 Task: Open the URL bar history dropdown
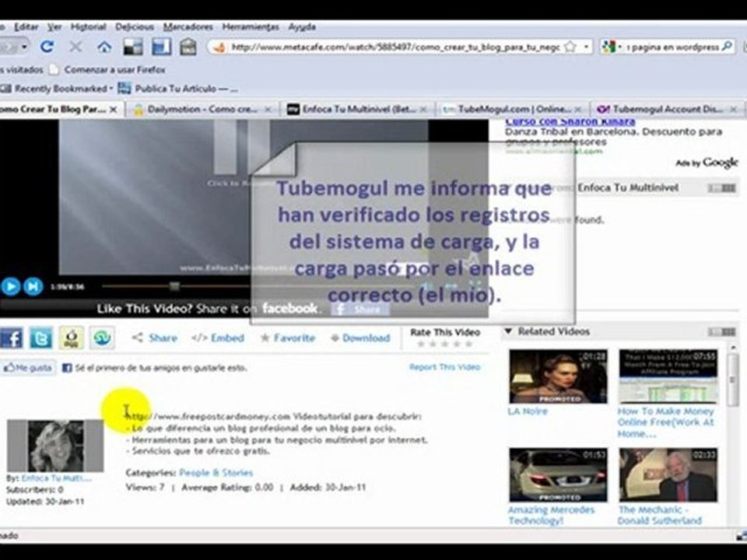pos(586,47)
